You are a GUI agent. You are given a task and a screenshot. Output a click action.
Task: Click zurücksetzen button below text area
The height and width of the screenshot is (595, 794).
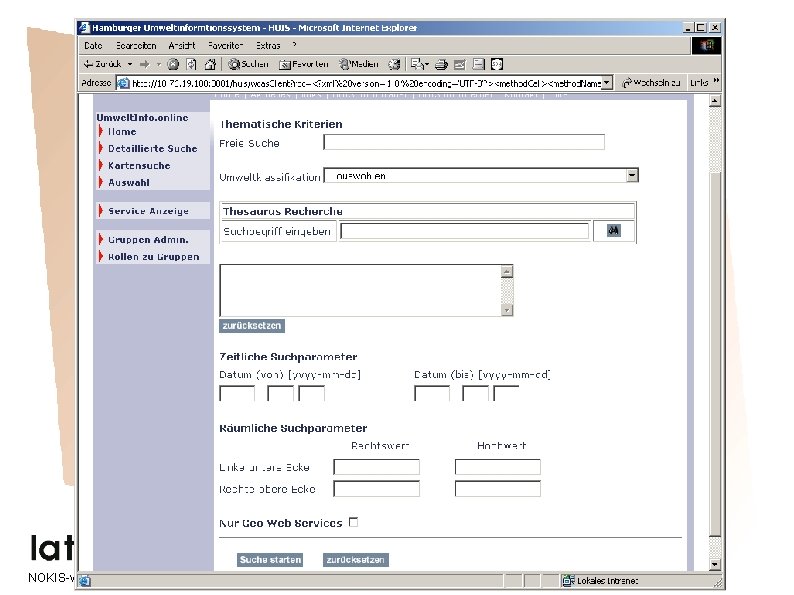click(x=252, y=326)
